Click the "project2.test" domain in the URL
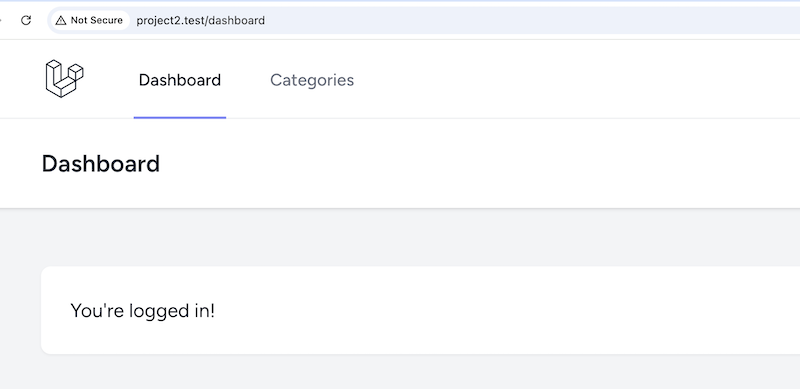The image size is (800, 389). [x=171, y=20]
